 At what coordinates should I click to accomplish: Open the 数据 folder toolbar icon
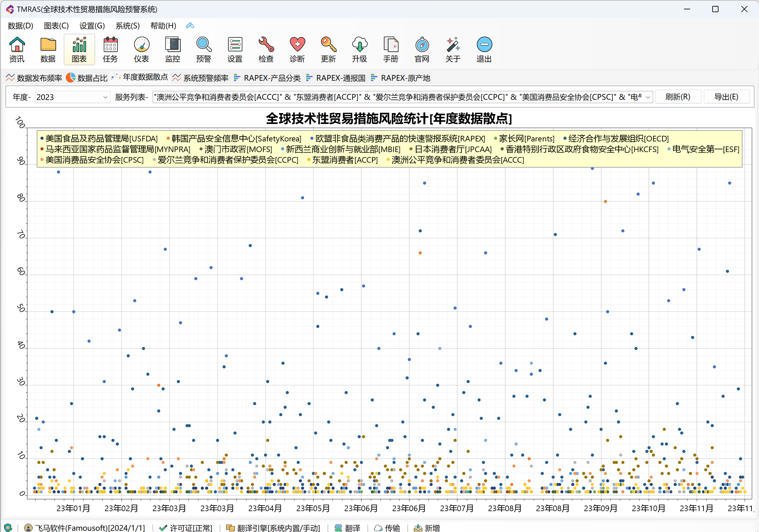48,50
